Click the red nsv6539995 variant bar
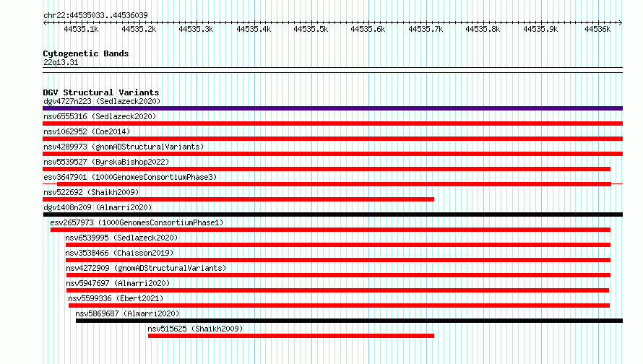 click(x=338, y=245)
